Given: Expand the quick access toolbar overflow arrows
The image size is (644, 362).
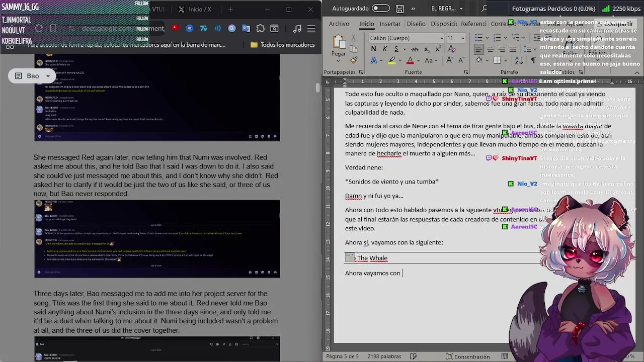Looking at the screenshot, I should [414, 9].
